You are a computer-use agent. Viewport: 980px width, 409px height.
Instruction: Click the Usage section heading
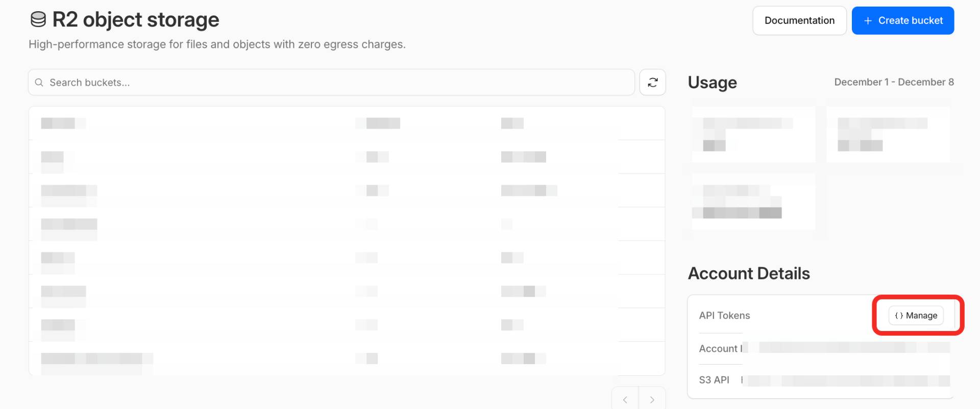[x=712, y=83]
